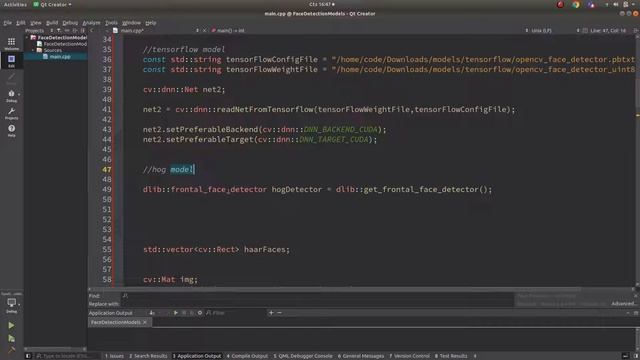
Task: Run the project with green arrow
Action: (x=11, y=325)
